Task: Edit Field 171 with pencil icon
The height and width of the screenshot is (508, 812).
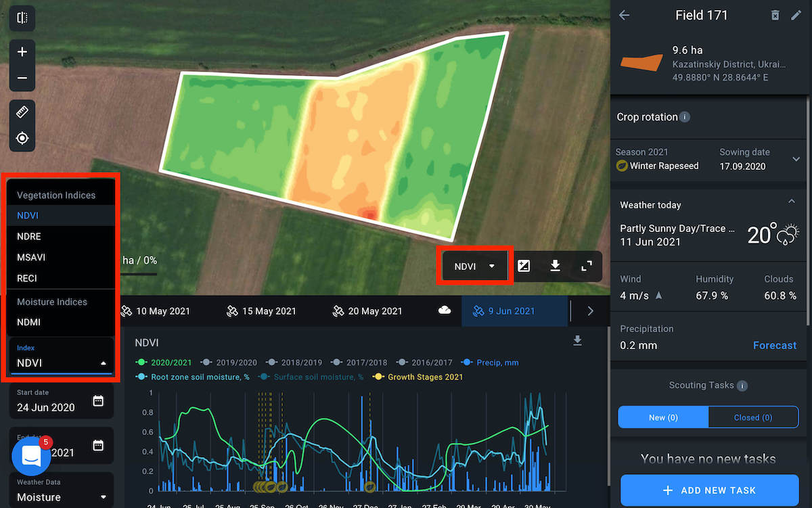Action: tap(796, 15)
